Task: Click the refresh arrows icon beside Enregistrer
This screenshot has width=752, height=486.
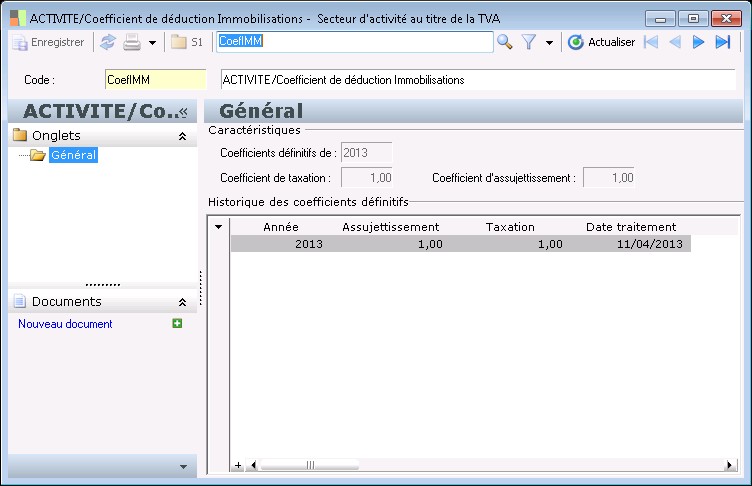Action: pos(108,42)
